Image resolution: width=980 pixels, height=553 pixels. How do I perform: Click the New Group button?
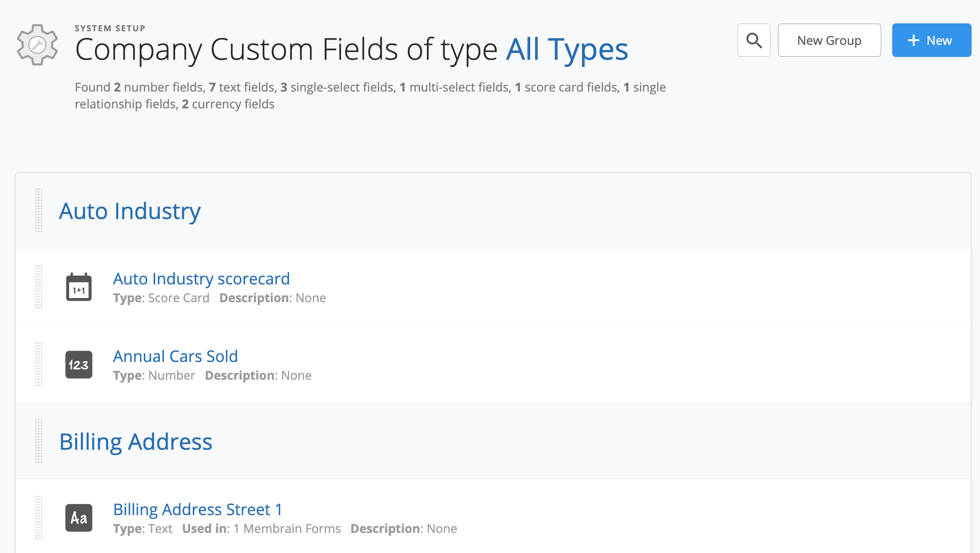pos(829,41)
